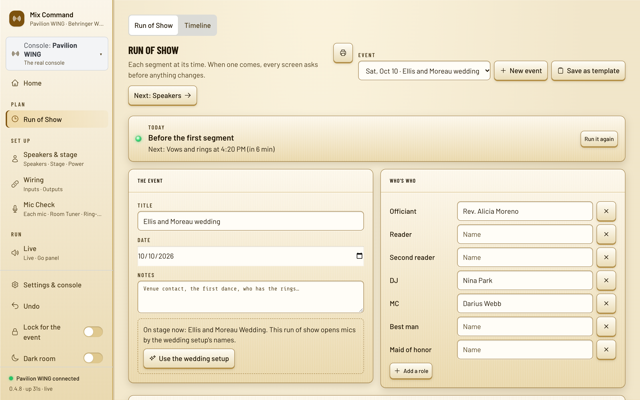
Task: Click the Speakers & stage person icon
Action: tap(15, 159)
